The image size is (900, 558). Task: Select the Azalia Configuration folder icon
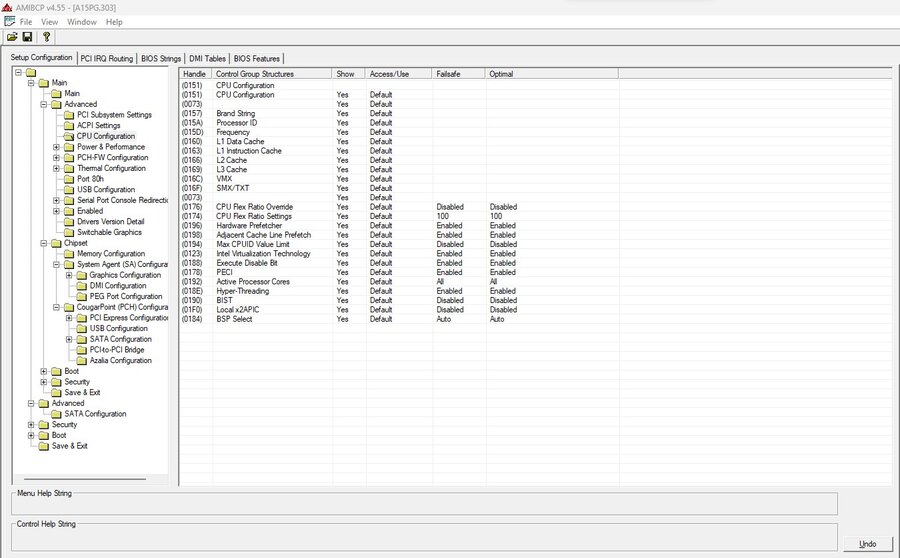tap(82, 361)
